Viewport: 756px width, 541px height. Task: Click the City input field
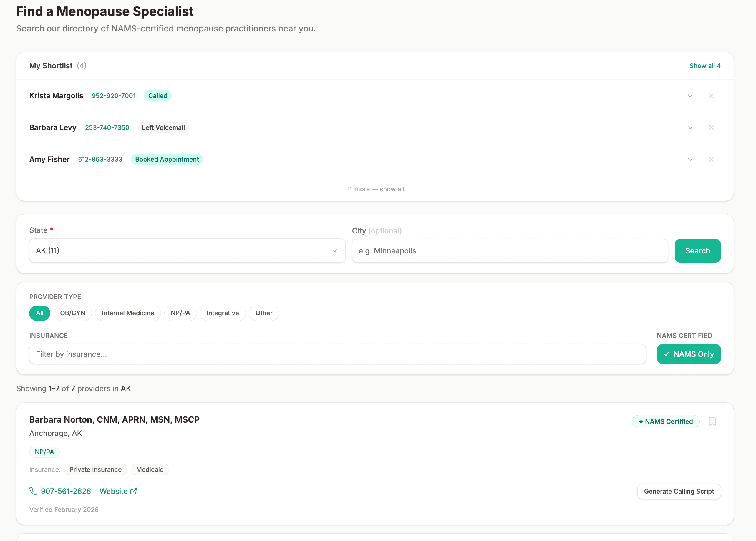tap(510, 251)
